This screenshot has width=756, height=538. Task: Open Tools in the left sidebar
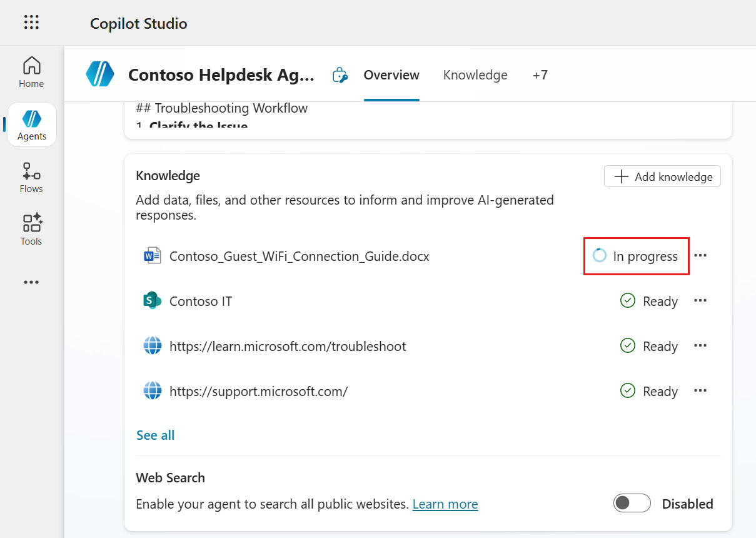(x=31, y=230)
